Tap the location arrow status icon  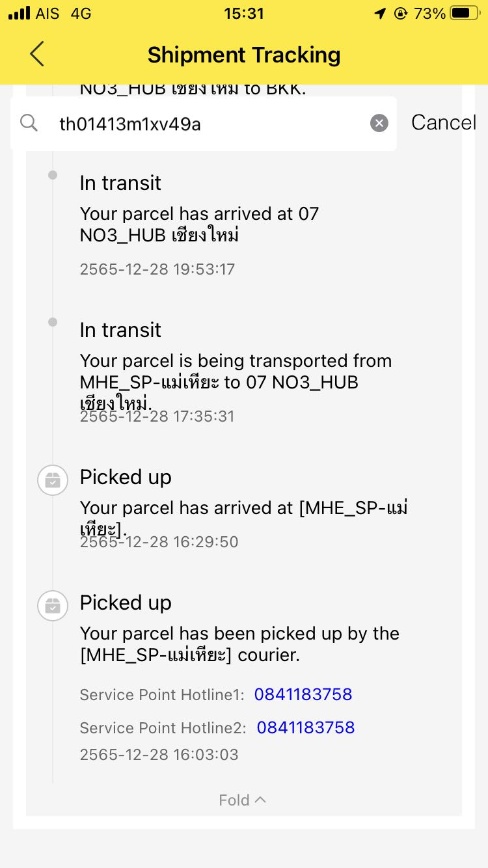coord(381,13)
